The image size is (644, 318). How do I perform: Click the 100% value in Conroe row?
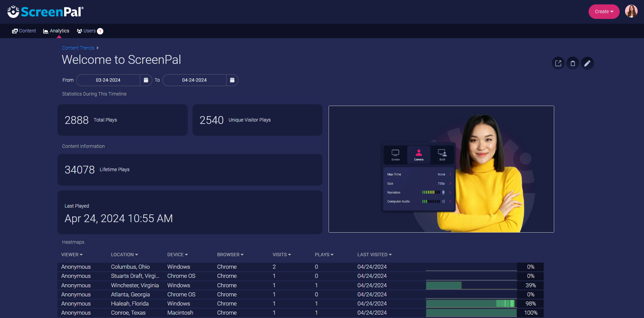pyautogui.click(x=531, y=313)
